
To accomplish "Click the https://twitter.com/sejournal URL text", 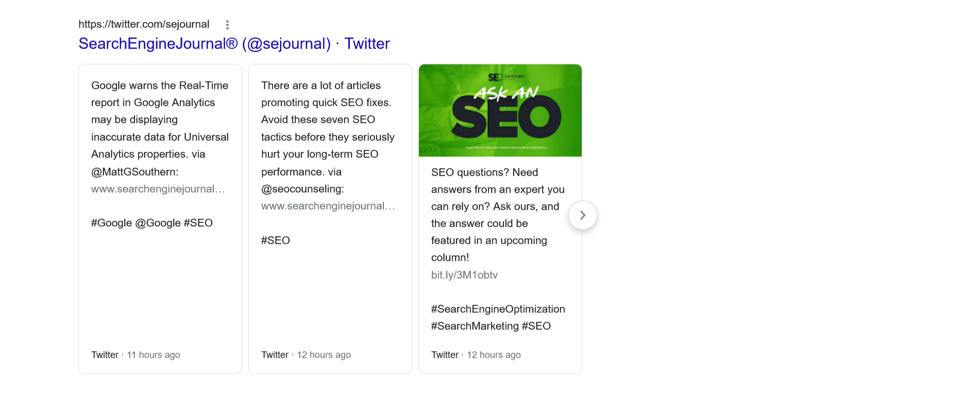I will [144, 24].
